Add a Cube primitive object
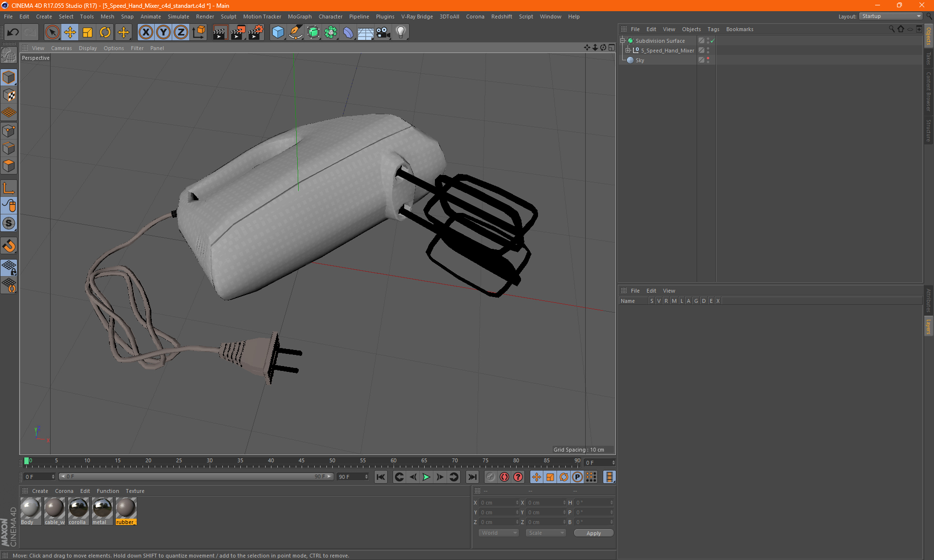This screenshot has height=560, width=934. click(x=278, y=33)
